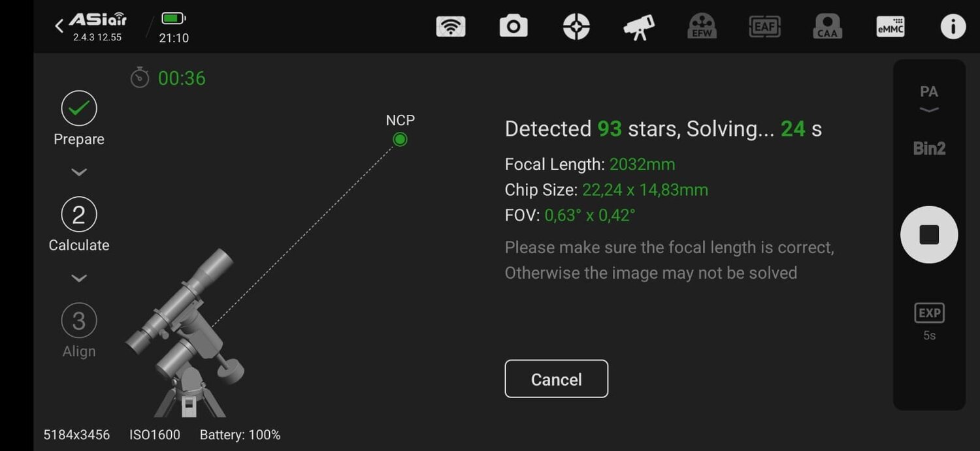Open the eMMC storage icon
The height and width of the screenshot is (451, 980).
[x=890, y=27]
